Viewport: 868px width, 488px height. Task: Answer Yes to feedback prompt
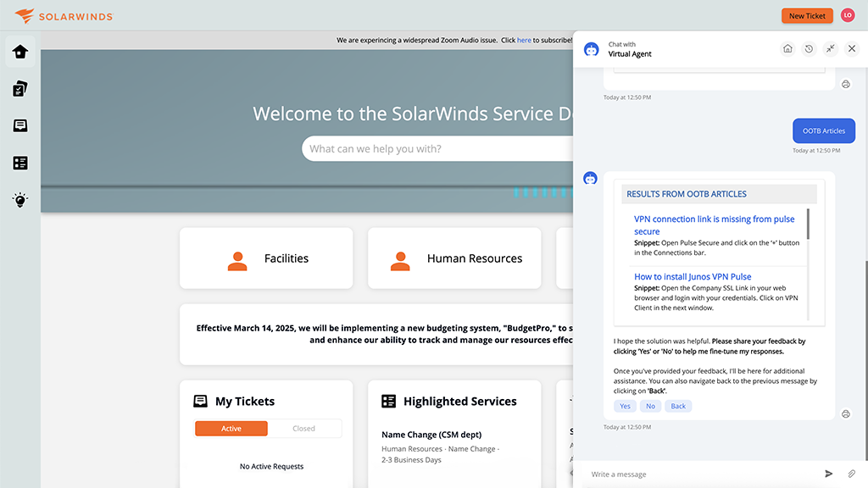625,406
